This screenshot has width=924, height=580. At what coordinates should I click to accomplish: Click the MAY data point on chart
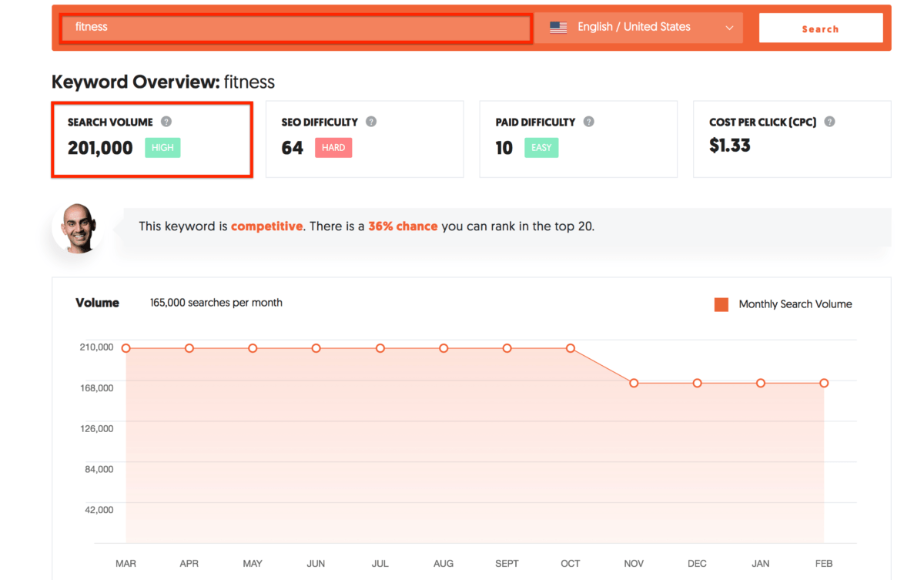point(253,348)
